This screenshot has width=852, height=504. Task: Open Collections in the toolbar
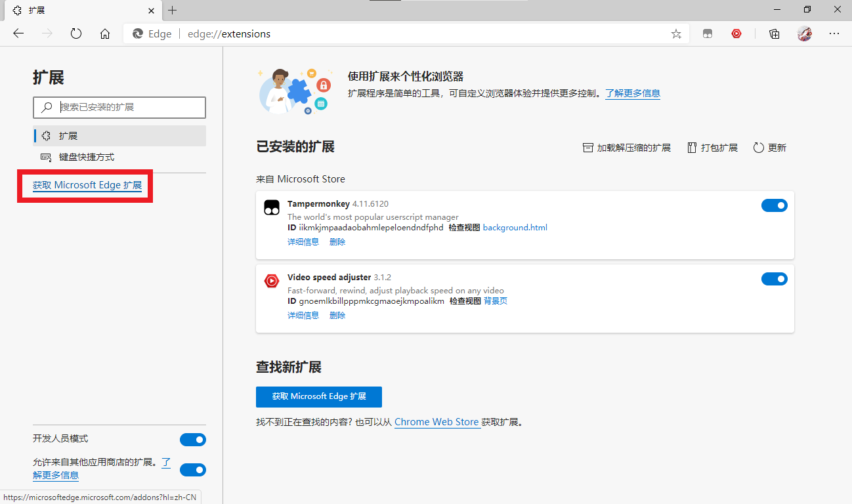(774, 33)
